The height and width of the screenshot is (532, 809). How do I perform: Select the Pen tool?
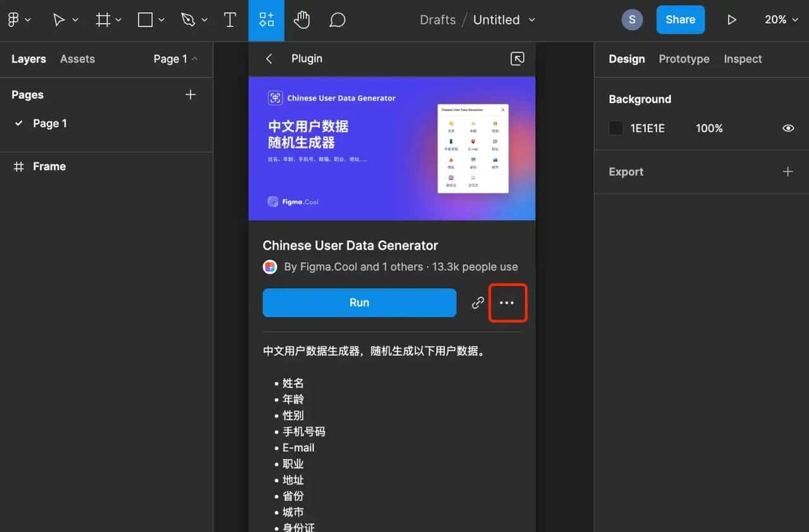tap(188, 20)
